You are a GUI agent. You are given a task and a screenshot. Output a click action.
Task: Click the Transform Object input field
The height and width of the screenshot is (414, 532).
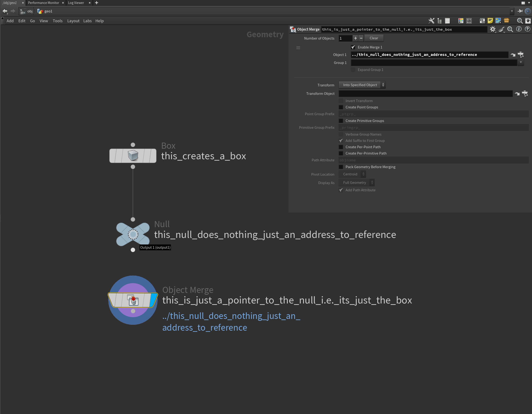click(425, 94)
